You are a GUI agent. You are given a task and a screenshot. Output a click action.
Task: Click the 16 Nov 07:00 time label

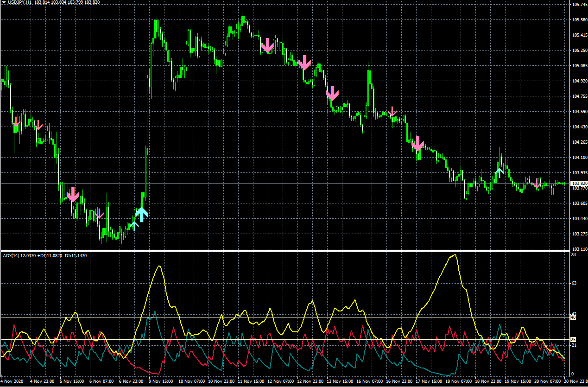(x=369, y=381)
